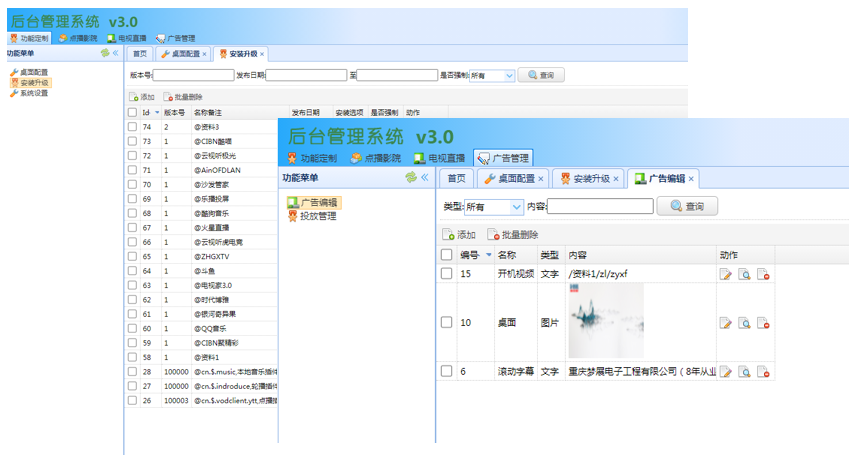The width and height of the screenshot is (863, 461).
Task: Tick the checkbox for 桌面 ad row
Action: (447, 322)
